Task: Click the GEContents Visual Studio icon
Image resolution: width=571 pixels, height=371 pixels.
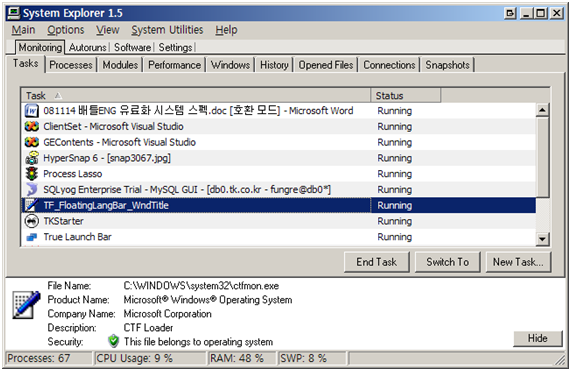Action: (32, 142)
